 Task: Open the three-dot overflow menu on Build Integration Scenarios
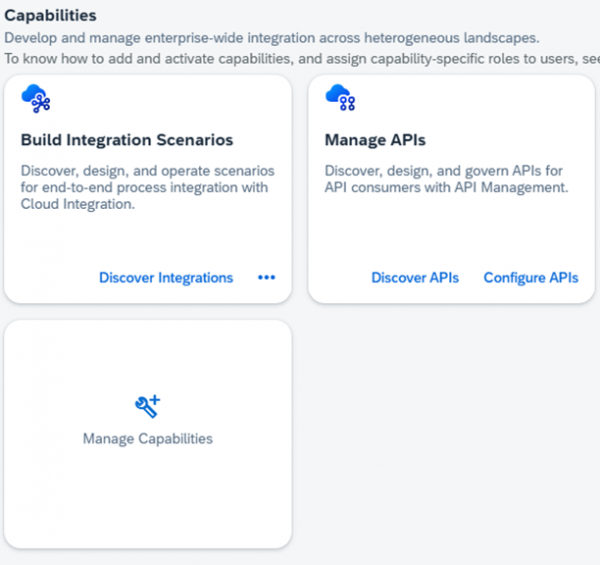click(x=266, y=278)
